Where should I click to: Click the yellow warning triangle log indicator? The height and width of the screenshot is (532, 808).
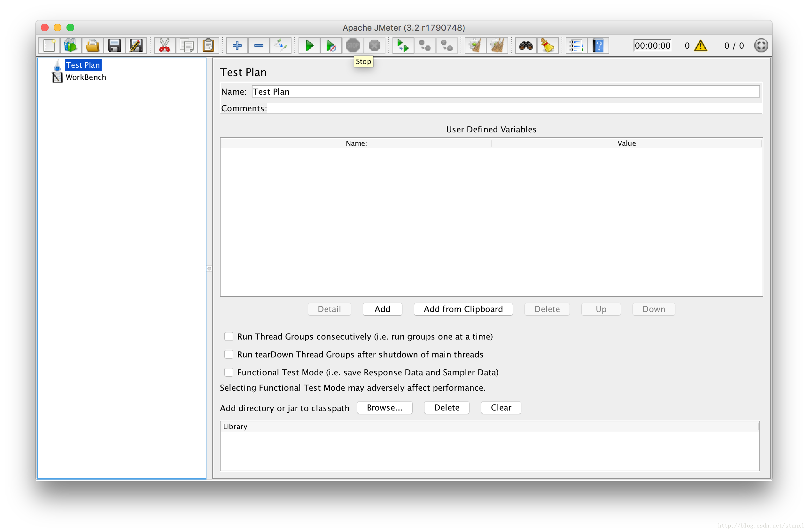701,45
